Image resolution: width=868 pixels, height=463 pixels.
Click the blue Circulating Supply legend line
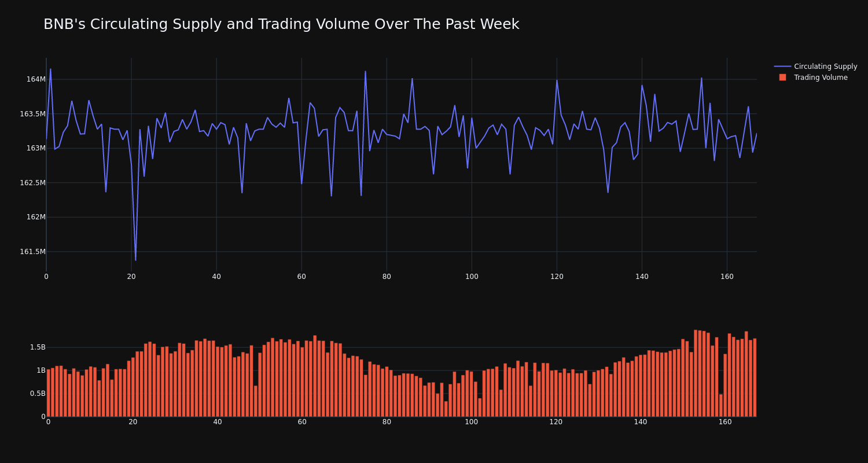coord(782,67)
